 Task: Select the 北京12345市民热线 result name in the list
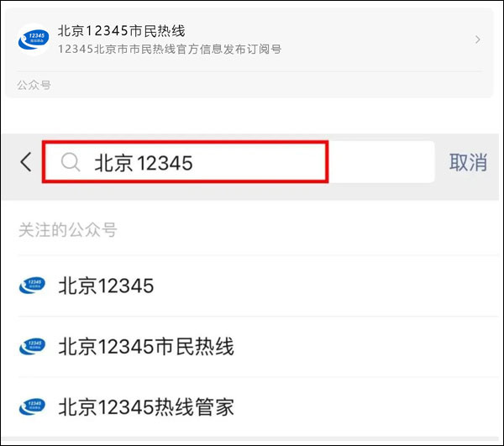(145, 346)
